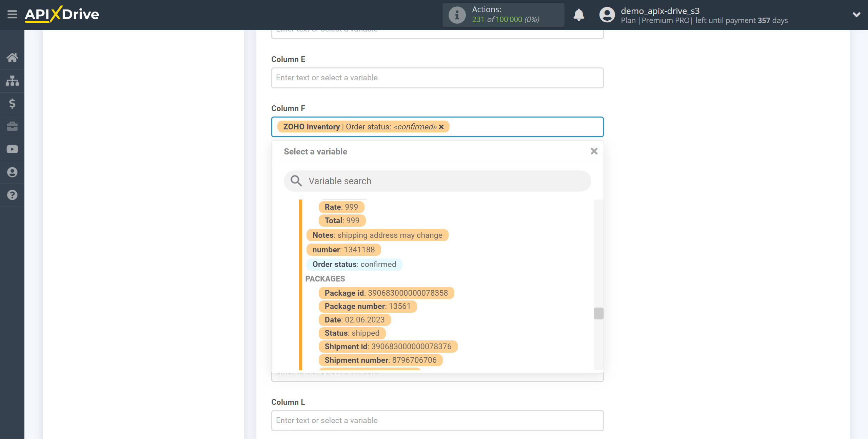Click the Actions counter 231 of 100'000
868x439 pixels.
point(506,20)
